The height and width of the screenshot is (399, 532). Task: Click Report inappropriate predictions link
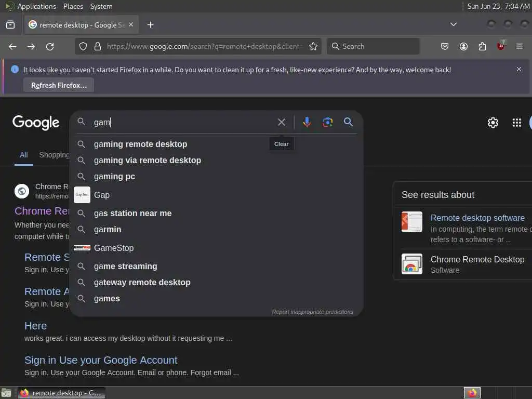pos(312,312)
